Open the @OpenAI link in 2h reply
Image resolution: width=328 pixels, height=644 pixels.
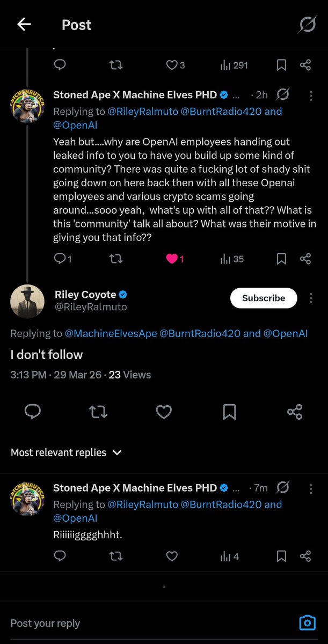pos(72,126)
